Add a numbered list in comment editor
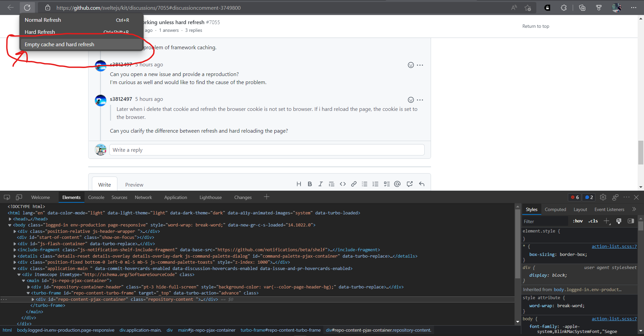Viewport: 644px width, 336px height. [376, 184]
